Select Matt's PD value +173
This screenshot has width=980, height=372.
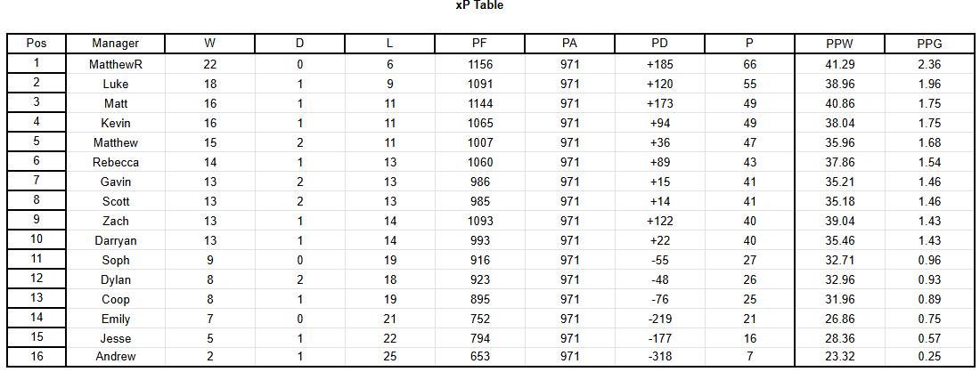659,103
